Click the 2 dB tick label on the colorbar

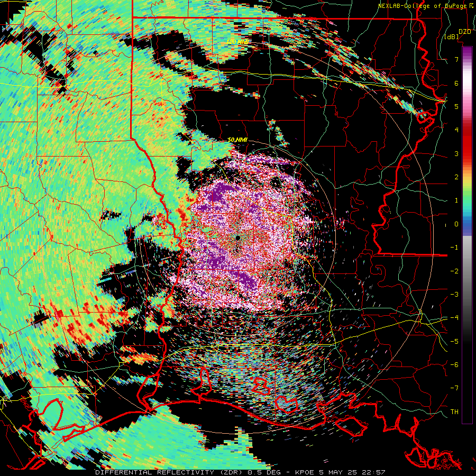pos(456,177)
